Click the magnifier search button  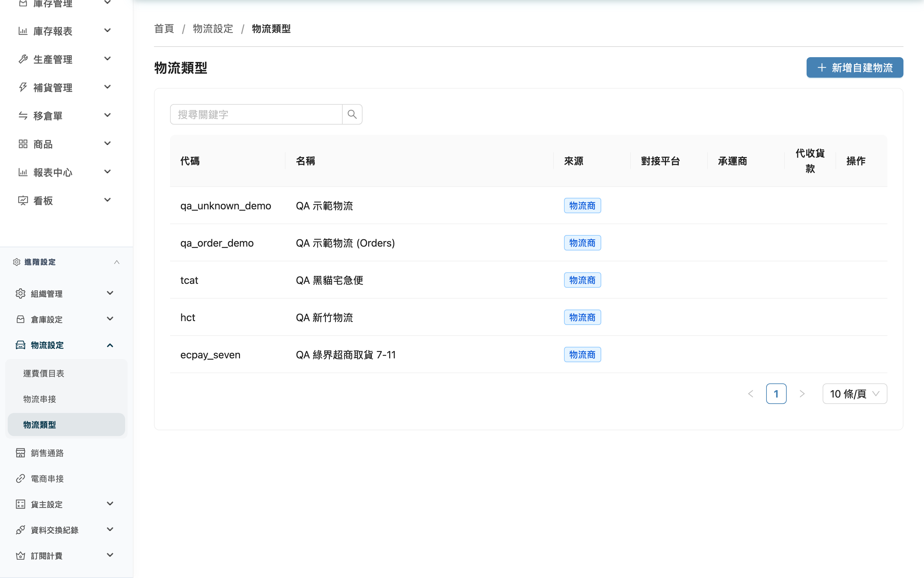pyautogui.click(x=352, y=114)
